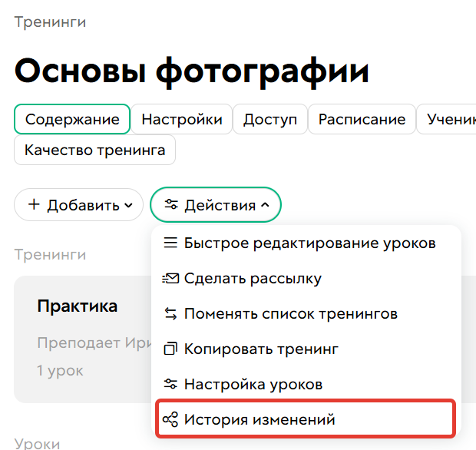Click the chevron arrow on Добавить
This screenshot has width=476, height=450.
coord(128,206)
